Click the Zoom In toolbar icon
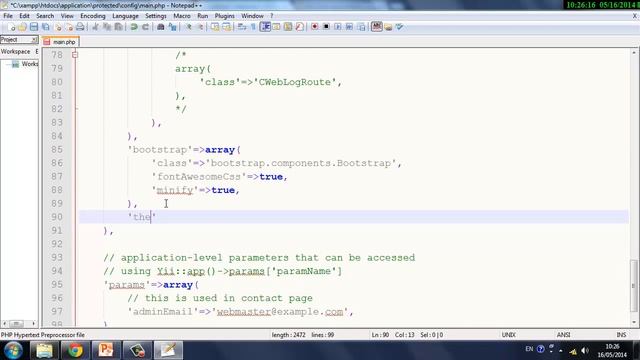This screenshot has height=360, width=640. tap(189, 27)
